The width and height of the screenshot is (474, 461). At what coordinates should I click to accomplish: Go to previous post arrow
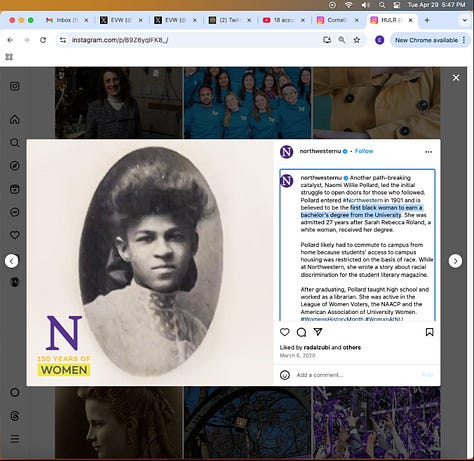point(12,261)
